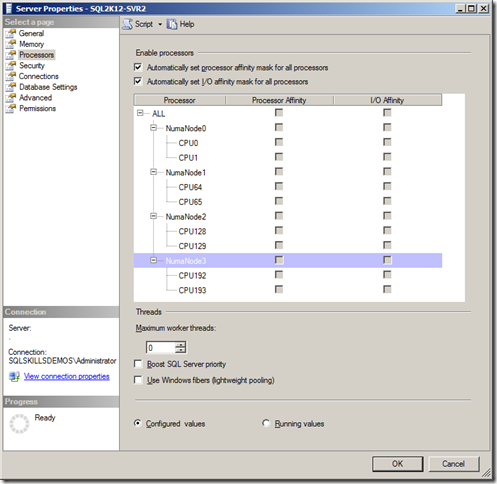
Task: Check Processor Affinity for NumaNode0
Action: 279,128
